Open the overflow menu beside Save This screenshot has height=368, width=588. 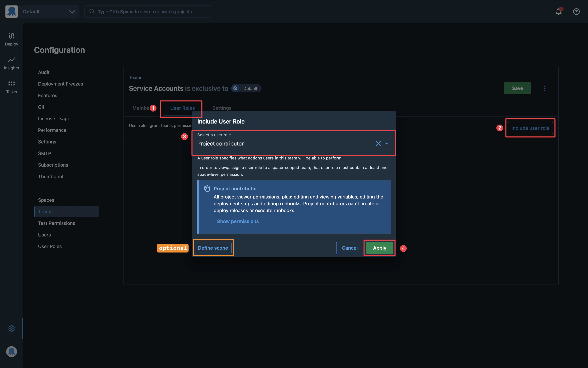pos(544,88)
